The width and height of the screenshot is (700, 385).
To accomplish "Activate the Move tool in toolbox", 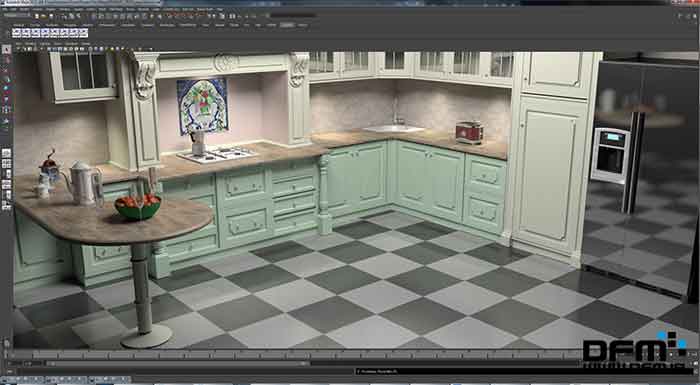I will (6, 80).
